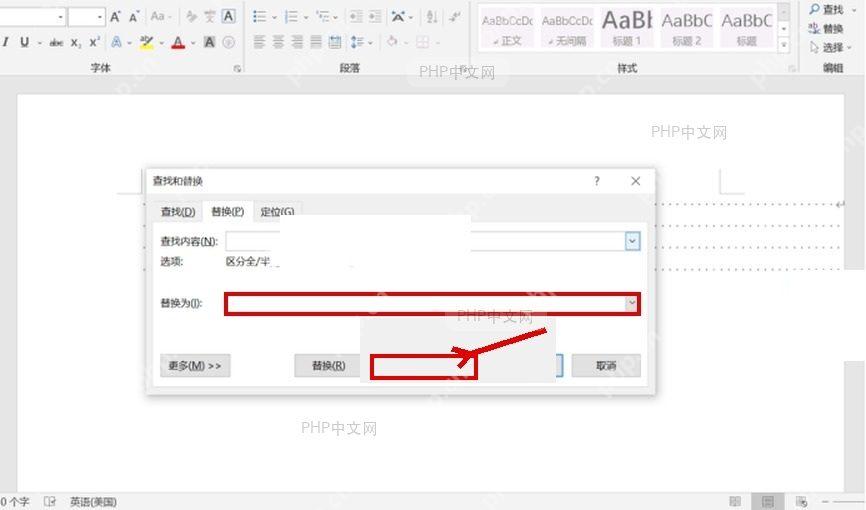Click the 更多(M) >> button
Image resolution: width=866 pixels, height=510 pixels.
click(195, 366)
